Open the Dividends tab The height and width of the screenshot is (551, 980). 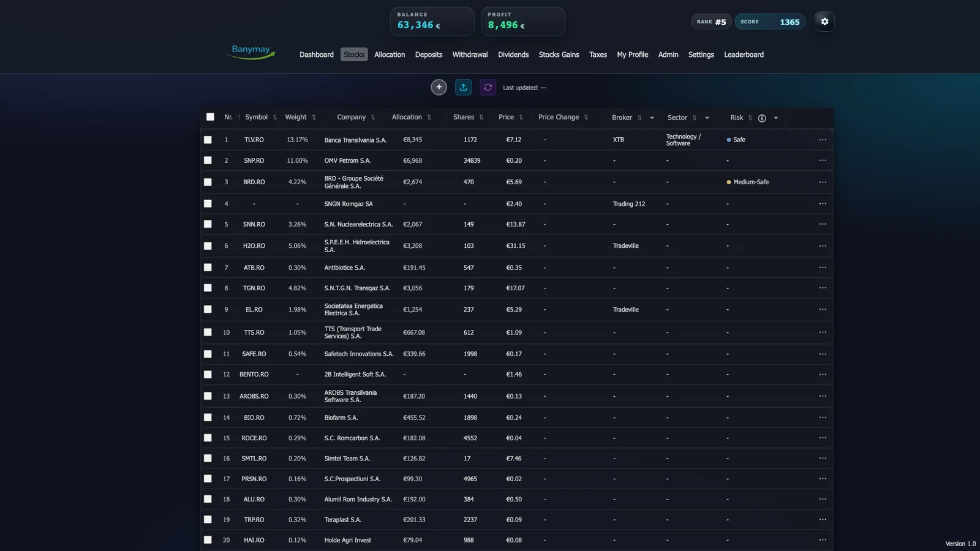click(x=513, y=54)
